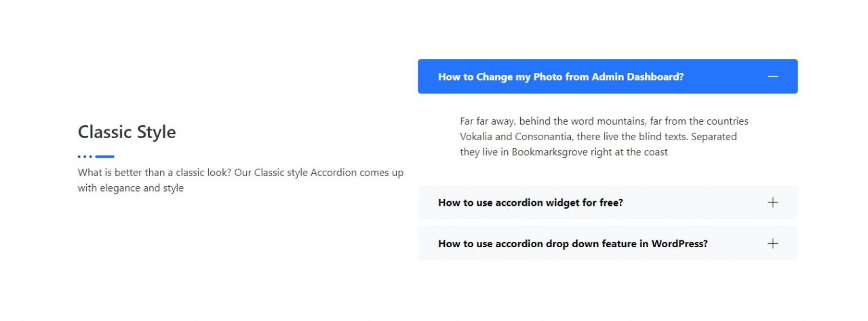The width and height of the screenshot is (868, 321).
Task: Toggle the 'How to Change my Photo' accordion title
Action: coord(561,77)
